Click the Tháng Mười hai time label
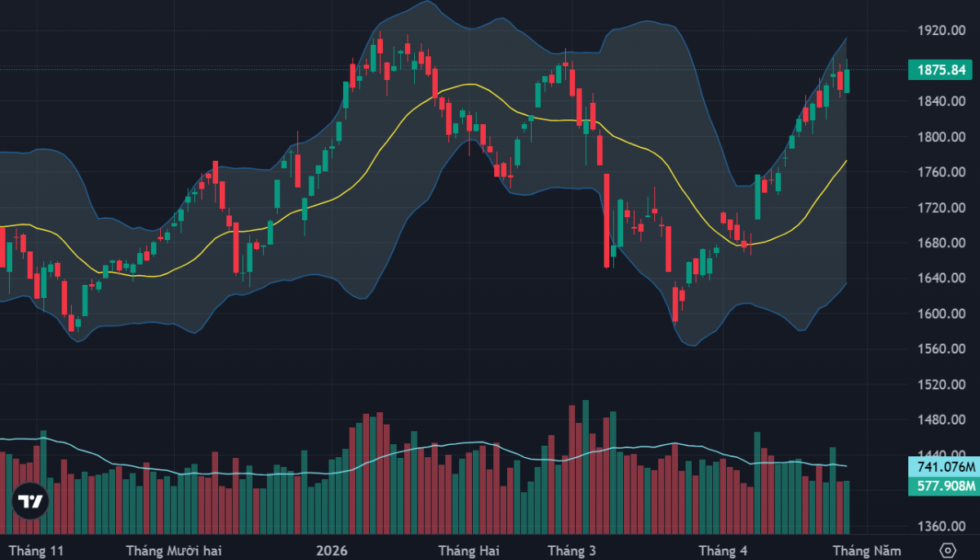 click(x=176, y=550)
